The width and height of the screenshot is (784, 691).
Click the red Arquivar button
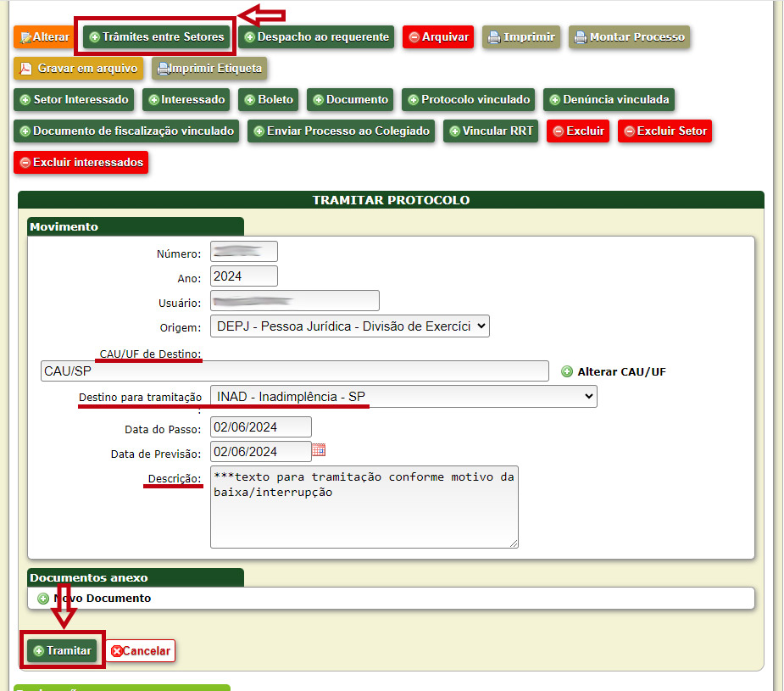(x=437, y=37)
